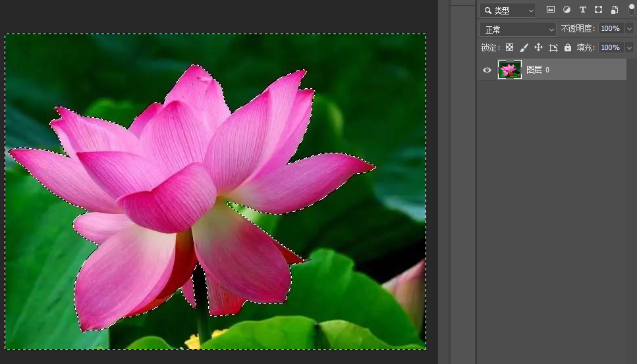Prevent artboard auto-nesting via lock icon

[553, 47]
